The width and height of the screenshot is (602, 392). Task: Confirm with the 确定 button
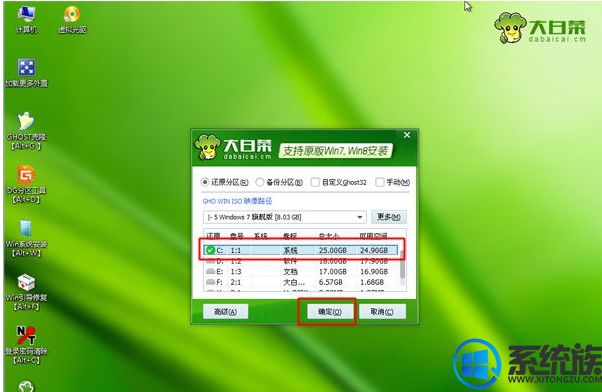tap(330, 312)
